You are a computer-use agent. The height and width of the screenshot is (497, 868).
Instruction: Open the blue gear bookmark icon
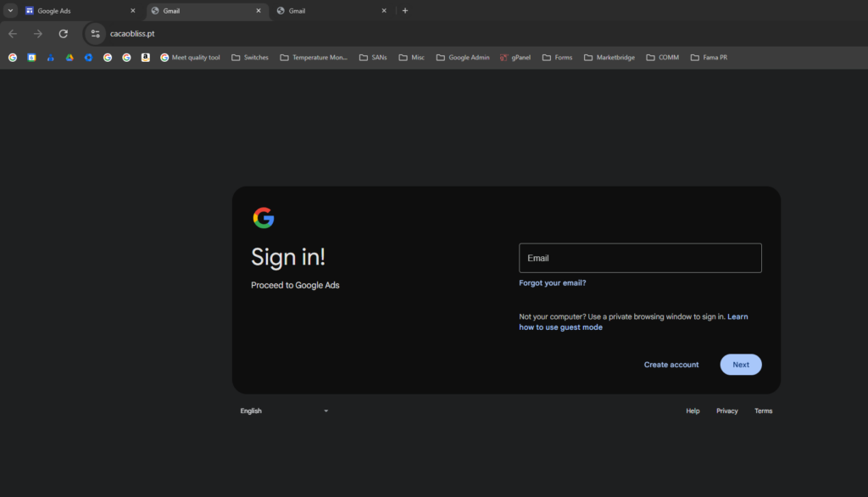[x=88, y=58]
